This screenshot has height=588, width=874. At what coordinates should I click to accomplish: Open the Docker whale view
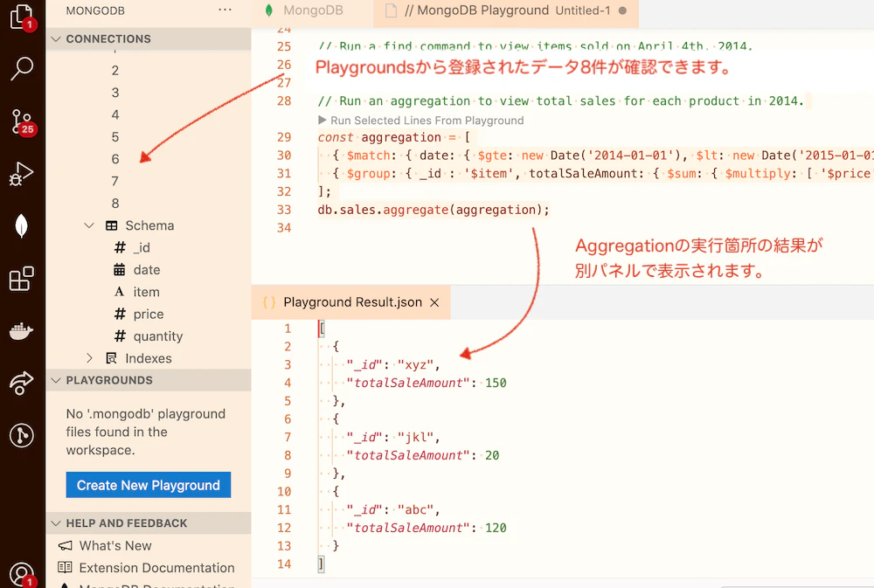21,331
